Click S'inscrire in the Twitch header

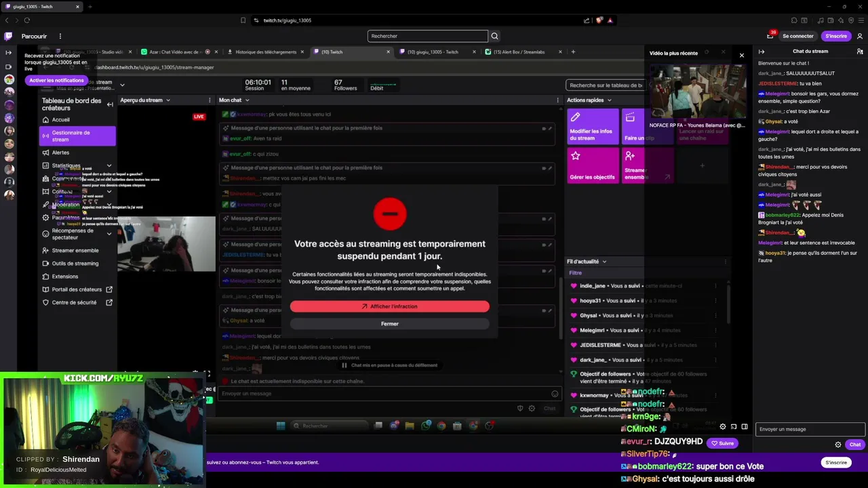coord(836,36)
